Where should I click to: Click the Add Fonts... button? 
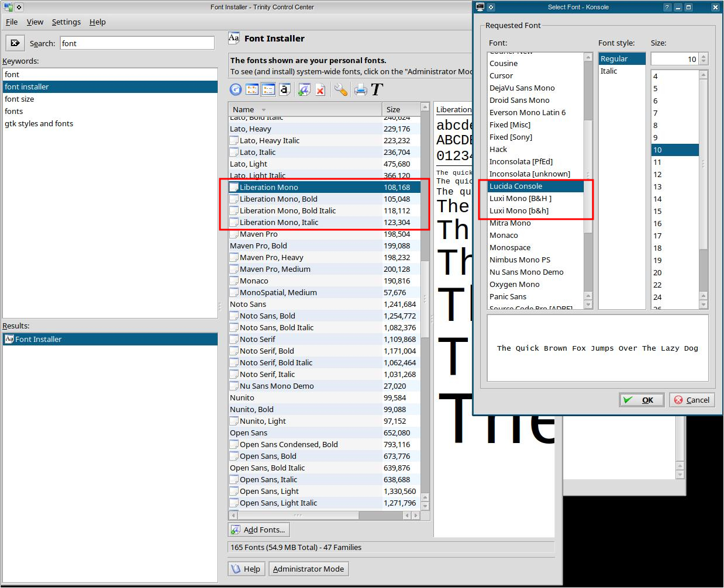click(258, 530)
